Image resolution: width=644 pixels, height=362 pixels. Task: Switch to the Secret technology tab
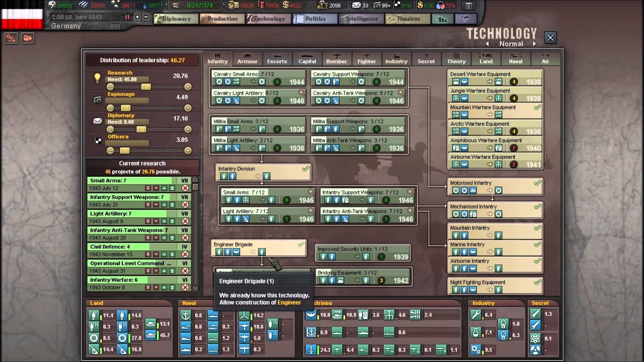pyautogui.click(x=426, y=58)
